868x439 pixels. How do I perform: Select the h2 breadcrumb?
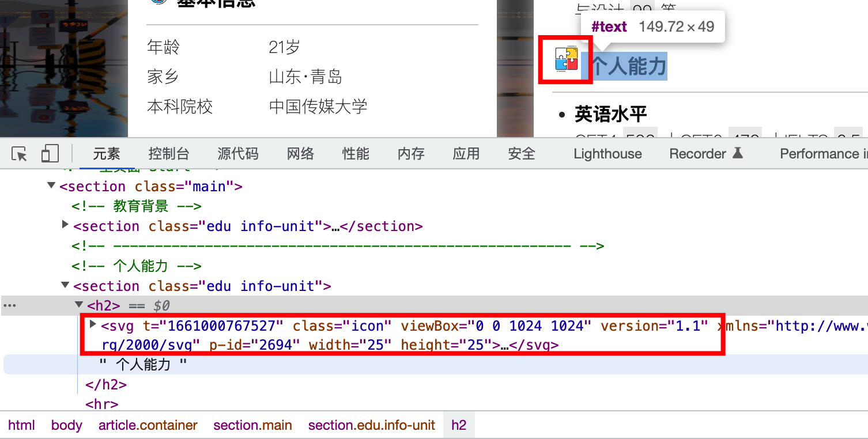tap(459, 425)
